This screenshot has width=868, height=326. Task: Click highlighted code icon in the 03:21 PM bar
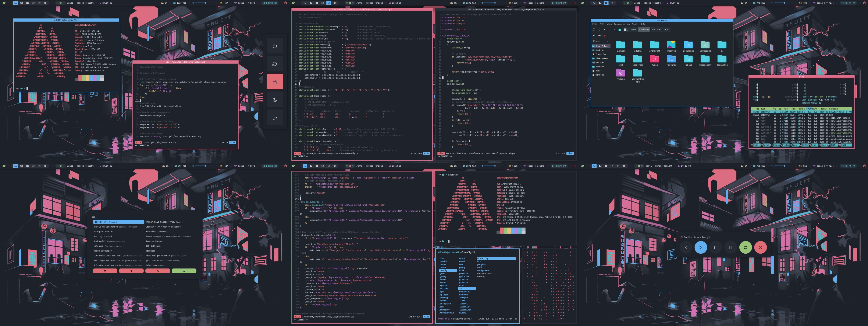click(x=328, y=3)
